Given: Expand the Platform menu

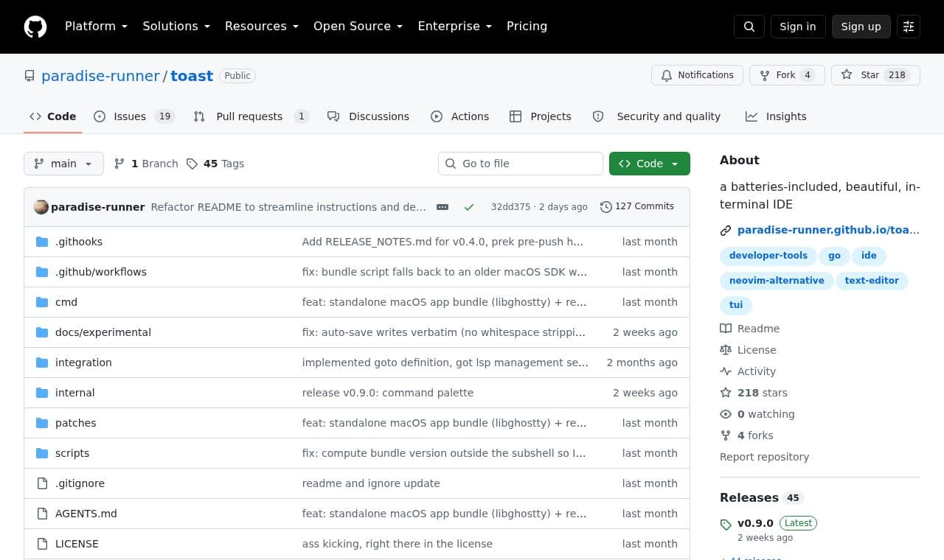Looking at the screenshot, I should 96,27.
